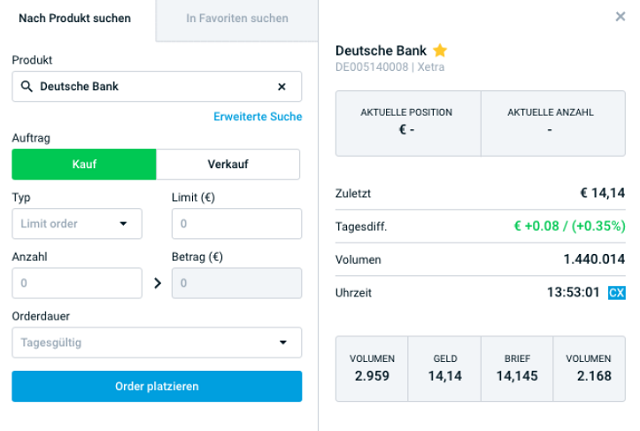Open the Erweiterte Suche link

click(x=258, y=117)
